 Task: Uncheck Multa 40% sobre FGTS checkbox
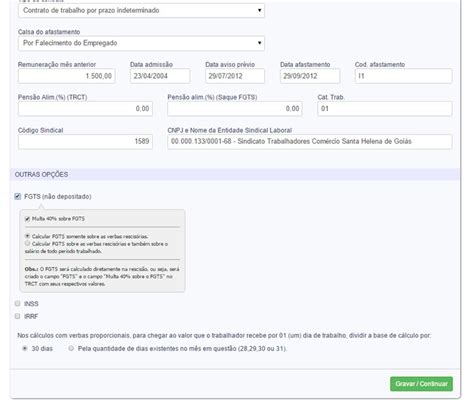pyautogui.click(x=27, y=219)
